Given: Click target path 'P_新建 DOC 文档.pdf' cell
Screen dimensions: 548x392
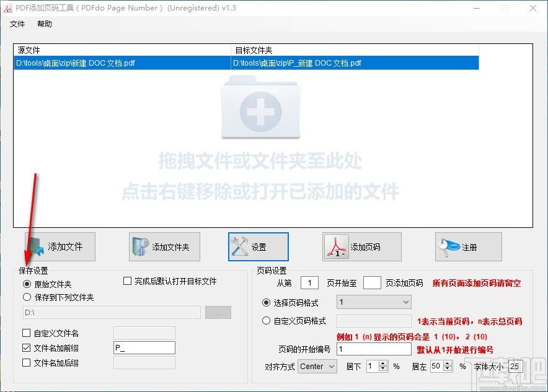Looking at the screenshot, I should [355, 63].
